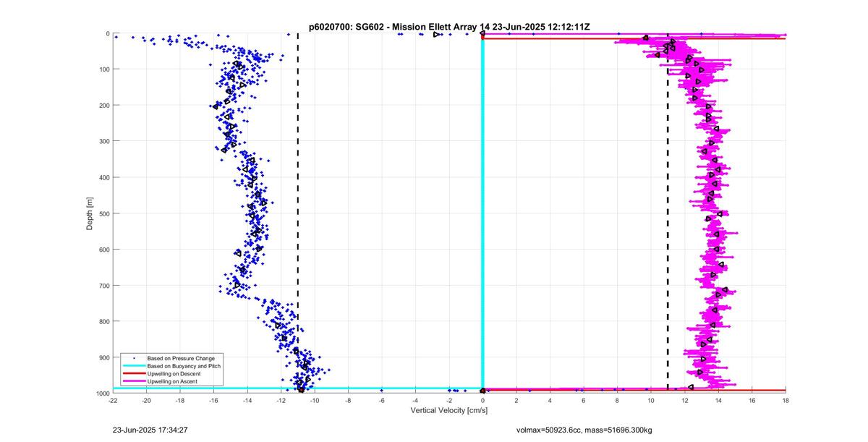Click the x-axis tick label '-22'
This screenshot has width=868, height=442.
(113, 400)
